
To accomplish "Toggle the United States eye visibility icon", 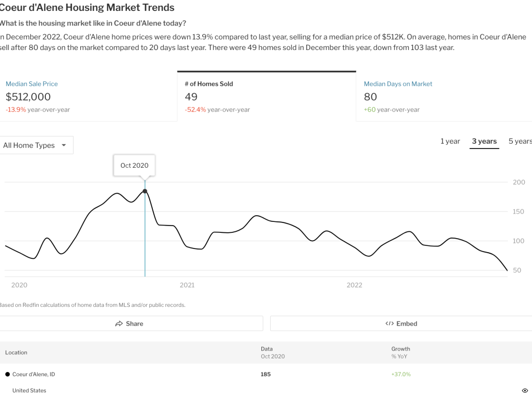I will tap(525, 391).
